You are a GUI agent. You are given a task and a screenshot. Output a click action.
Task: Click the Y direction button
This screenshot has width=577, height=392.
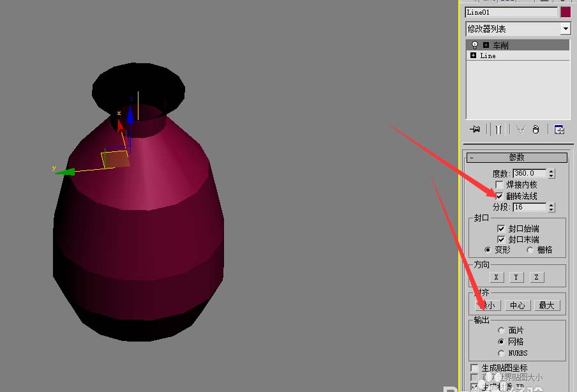point(516,277)
